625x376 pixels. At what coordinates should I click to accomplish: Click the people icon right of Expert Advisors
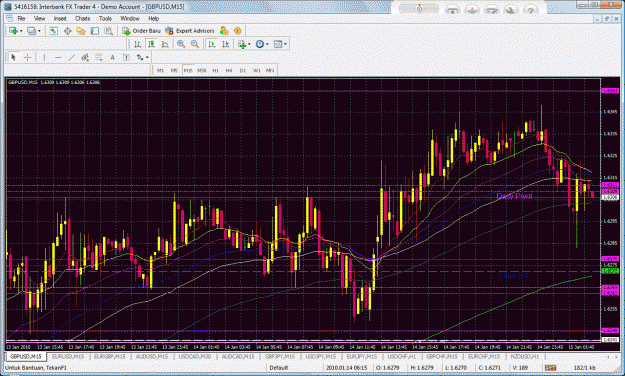224,31
